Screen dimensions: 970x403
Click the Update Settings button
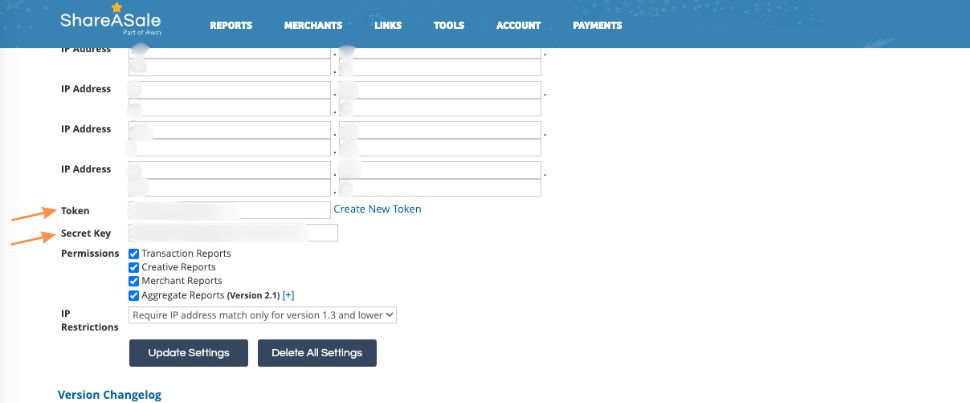pos(188,353)
